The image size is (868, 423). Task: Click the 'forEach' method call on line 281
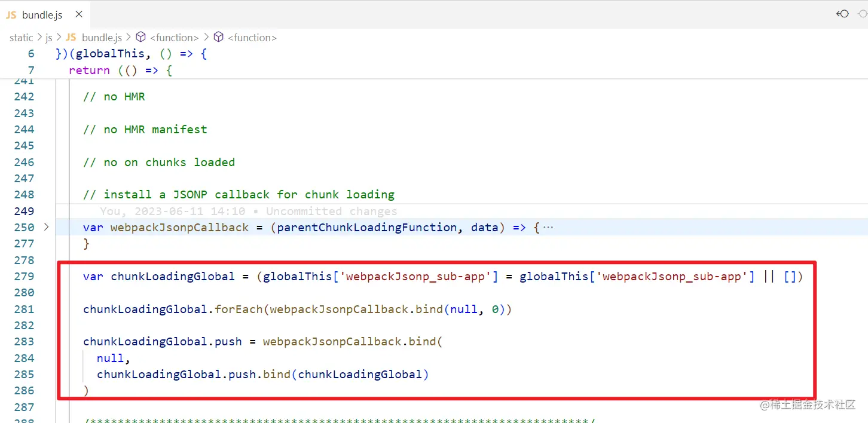click(x=239, y=309)
